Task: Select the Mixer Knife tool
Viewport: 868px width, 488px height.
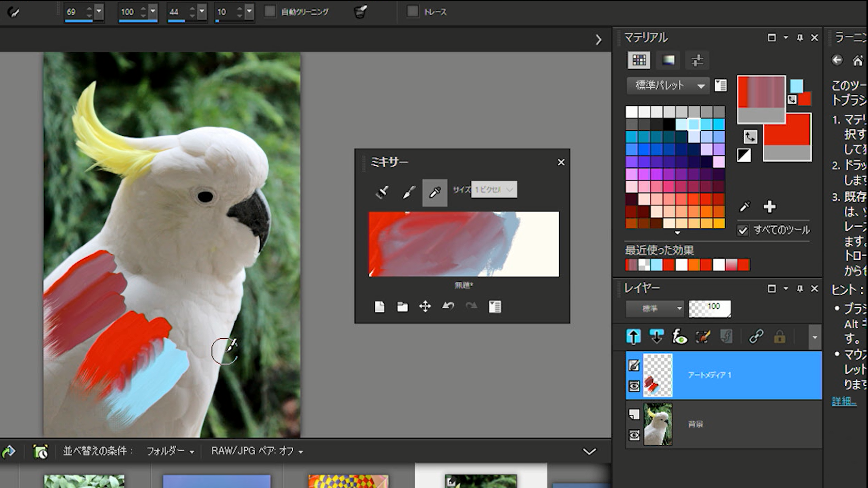Action: click(408, 192)
